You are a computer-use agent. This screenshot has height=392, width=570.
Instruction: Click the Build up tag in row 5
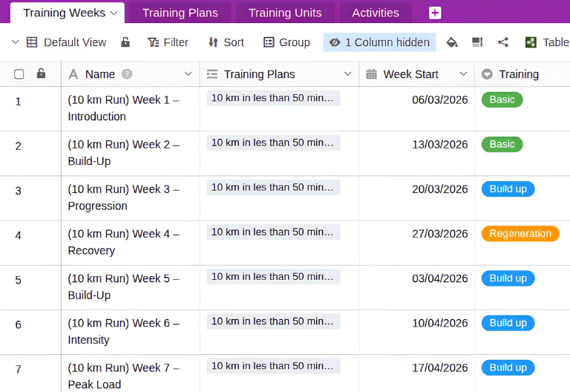[x=508, y=278]
